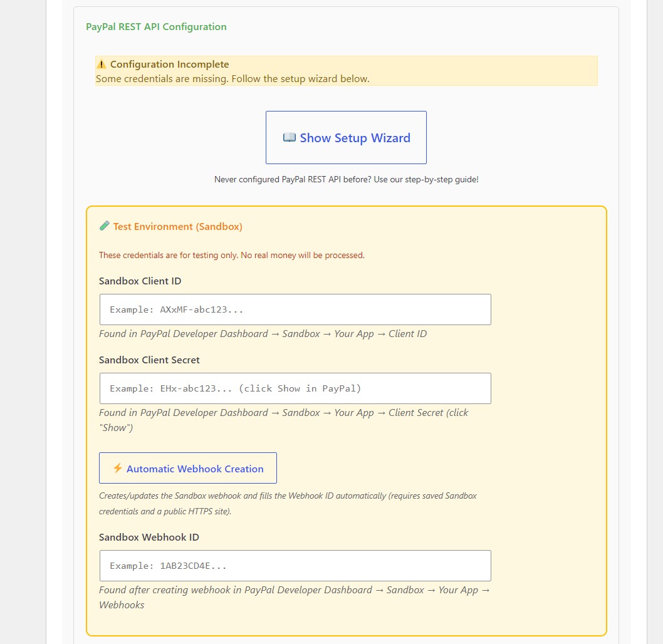Click the book icon on Setup Wizard button
Image resolution: width=663 pixels, height=644 pixels.
pos(290,137)
